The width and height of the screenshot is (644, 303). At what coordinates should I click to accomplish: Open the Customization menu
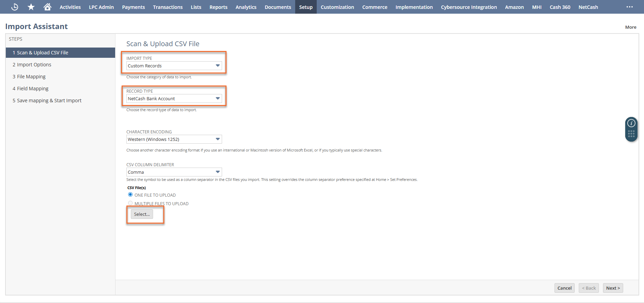coord(337,7)
